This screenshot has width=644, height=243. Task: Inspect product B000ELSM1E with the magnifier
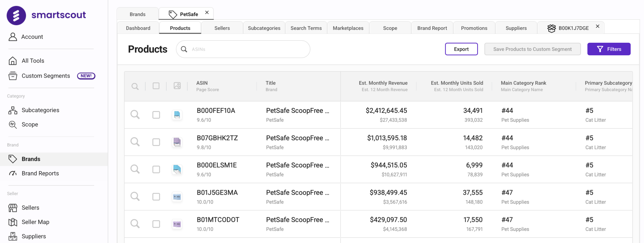tap(135, 169)
